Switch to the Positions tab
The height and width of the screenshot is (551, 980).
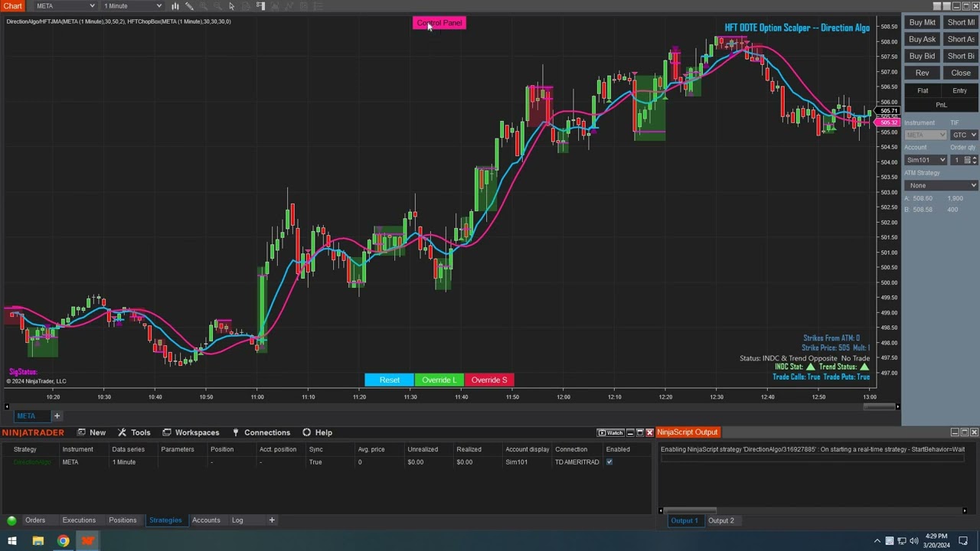[122, 520]
